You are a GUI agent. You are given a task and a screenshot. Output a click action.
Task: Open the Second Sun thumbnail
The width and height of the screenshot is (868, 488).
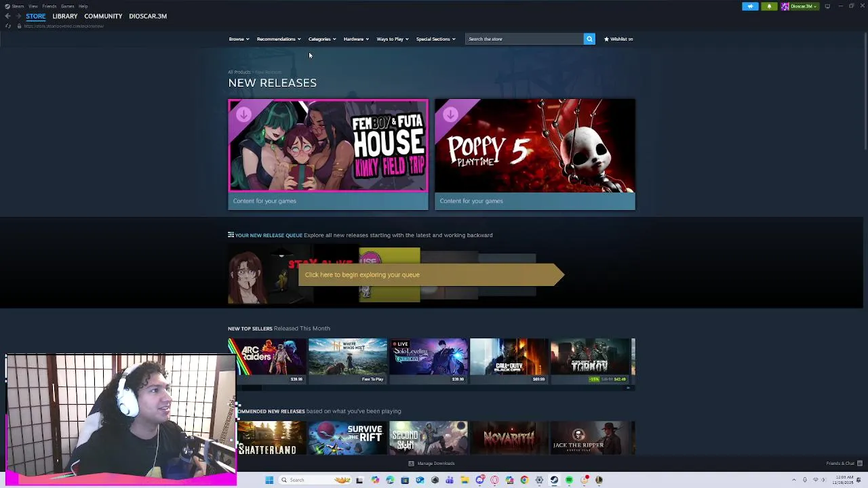point(429,438)
